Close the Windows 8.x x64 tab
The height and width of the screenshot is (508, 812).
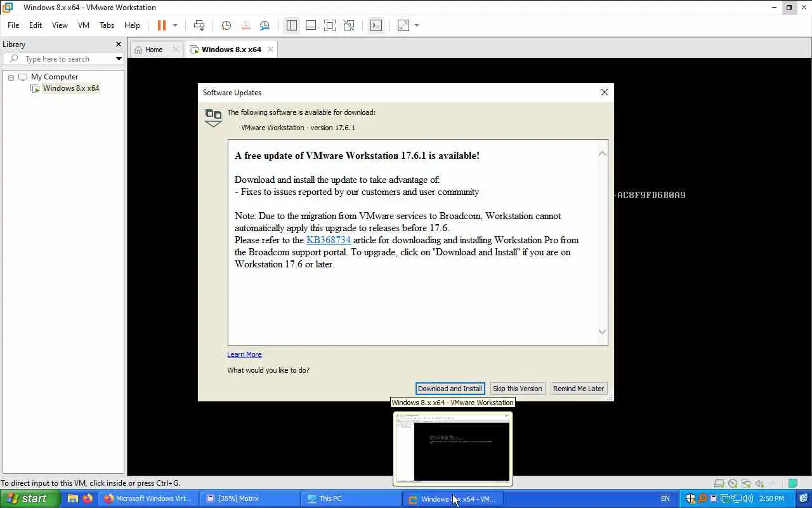(x=270, y=50)
